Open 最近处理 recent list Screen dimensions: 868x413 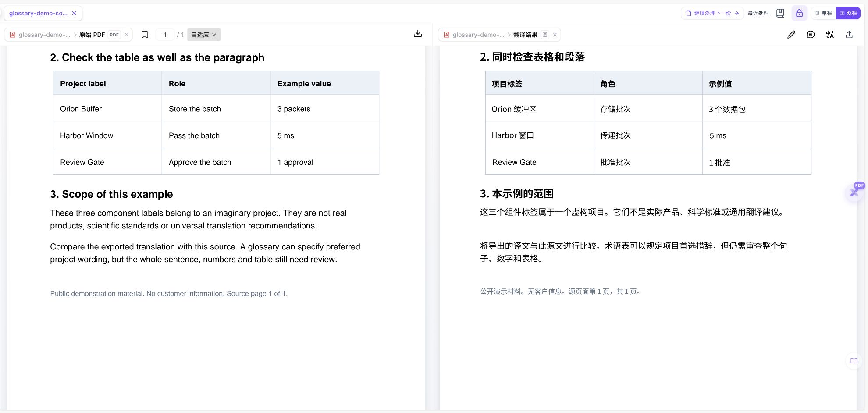(x=758, y=13)
